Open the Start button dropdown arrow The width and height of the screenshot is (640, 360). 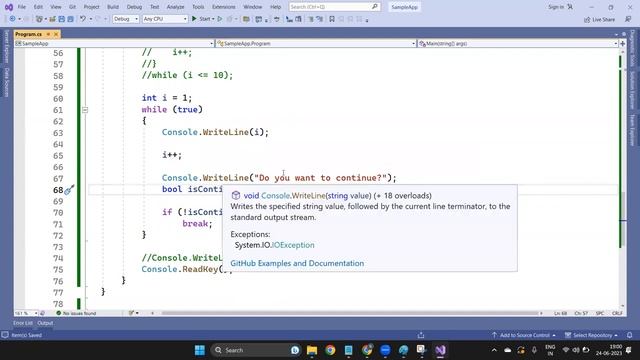point(213,19)
